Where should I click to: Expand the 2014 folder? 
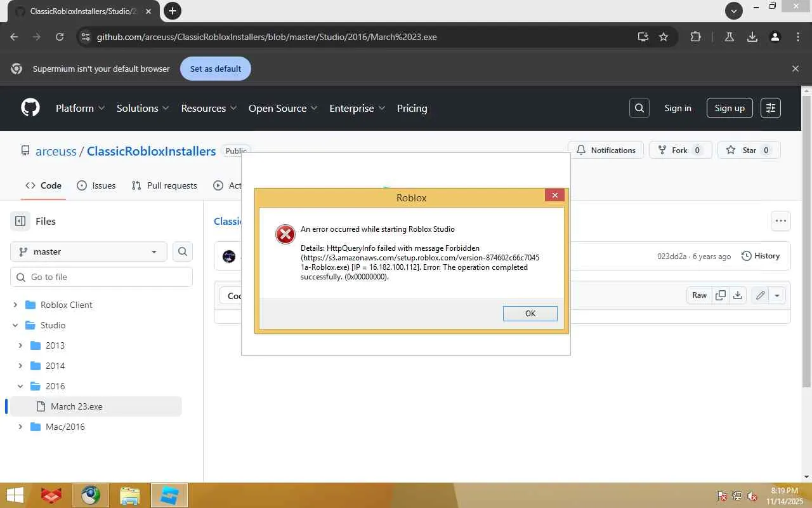(20, 366)
